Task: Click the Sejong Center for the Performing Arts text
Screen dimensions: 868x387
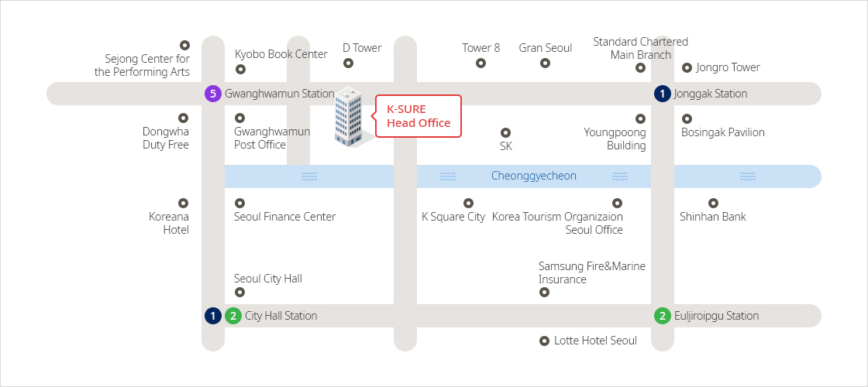Action: [x=142, y=65]
